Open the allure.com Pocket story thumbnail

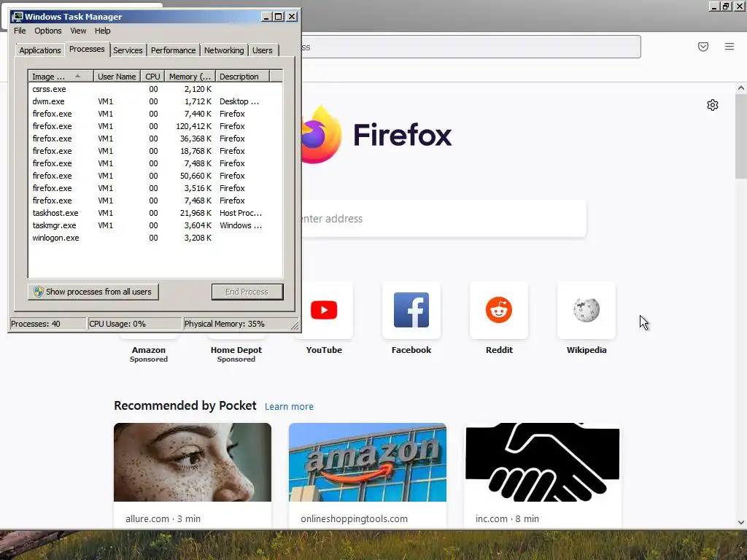(193, 462)
